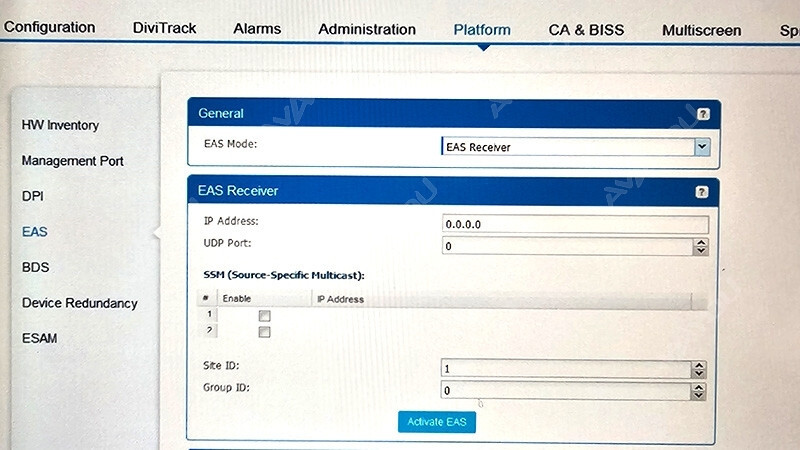Decrease the UDP Port value with down arrow
Screen dimensions: 800x450
pyautogui.click(x=700, y=250)
